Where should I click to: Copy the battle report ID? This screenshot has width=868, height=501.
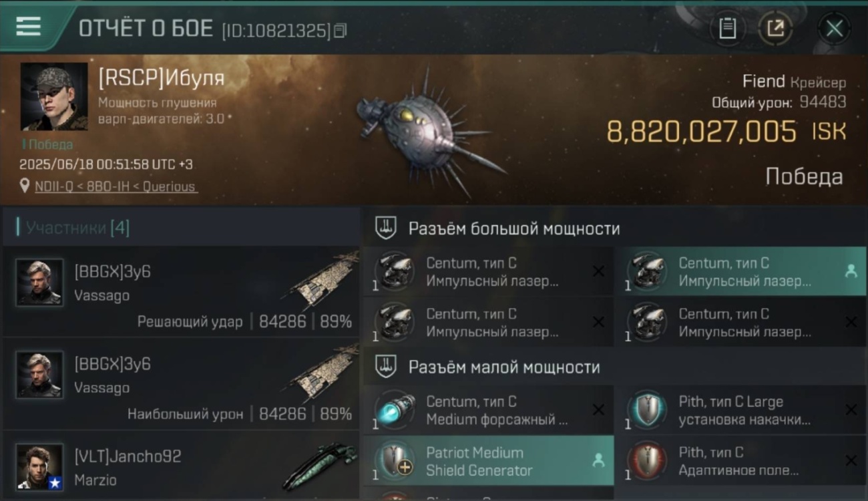(x=341, y=30)
